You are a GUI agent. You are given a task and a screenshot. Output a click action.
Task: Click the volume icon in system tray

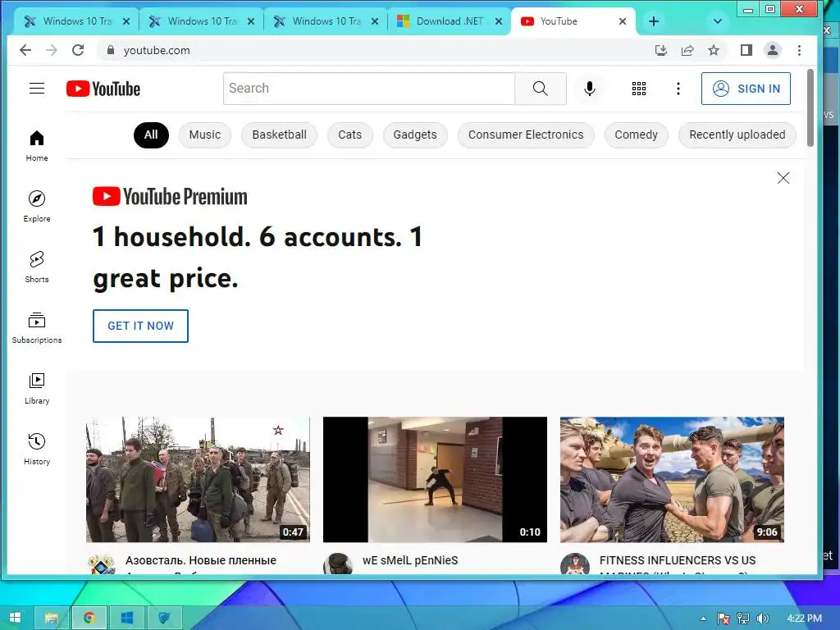click(x=763, y=619)
